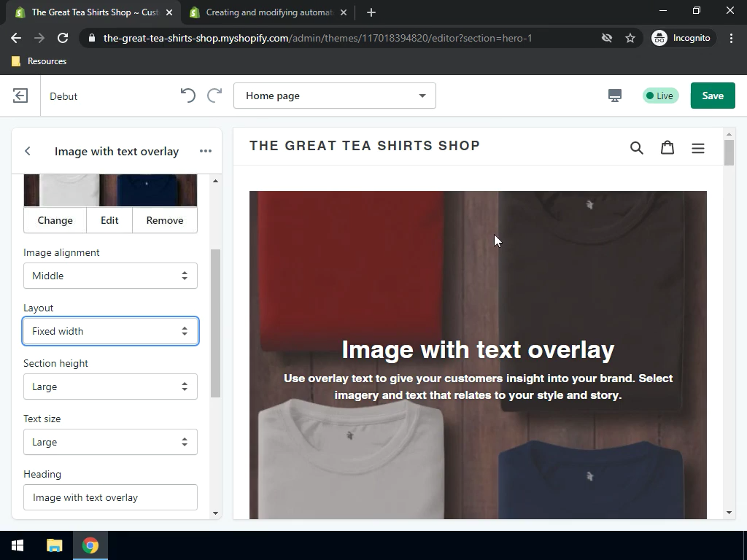The image size is (747, 560).
Task: Open the Text size dropdown
Action: pos(110,442)
